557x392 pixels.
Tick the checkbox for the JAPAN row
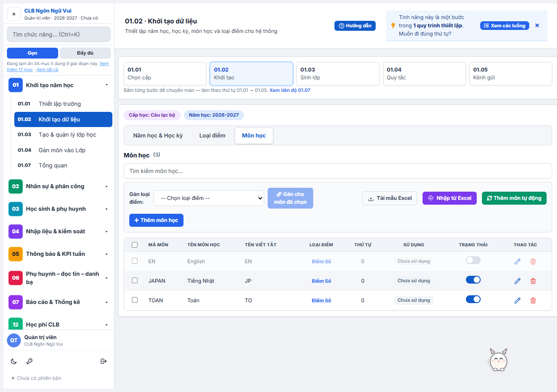134,281
